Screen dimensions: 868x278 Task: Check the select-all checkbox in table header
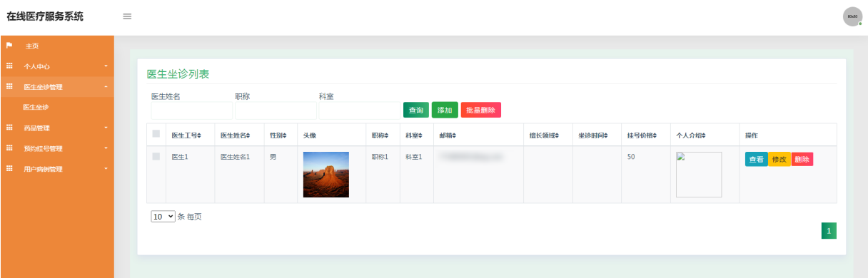(156, 133)
